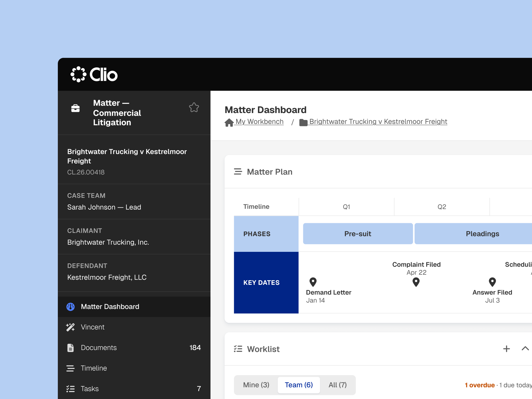Viewport: 532px width, 399px height.
Task: Click the KEY DATES row header
Action: (x=266, y=282)
